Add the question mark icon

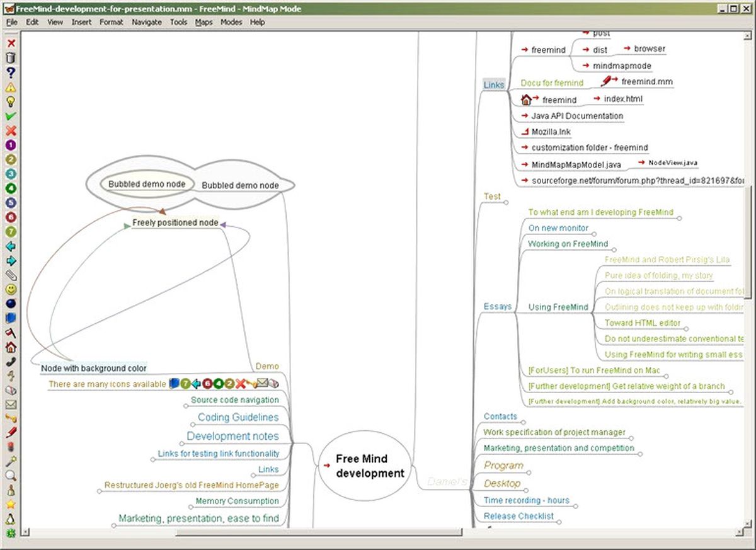11,72
